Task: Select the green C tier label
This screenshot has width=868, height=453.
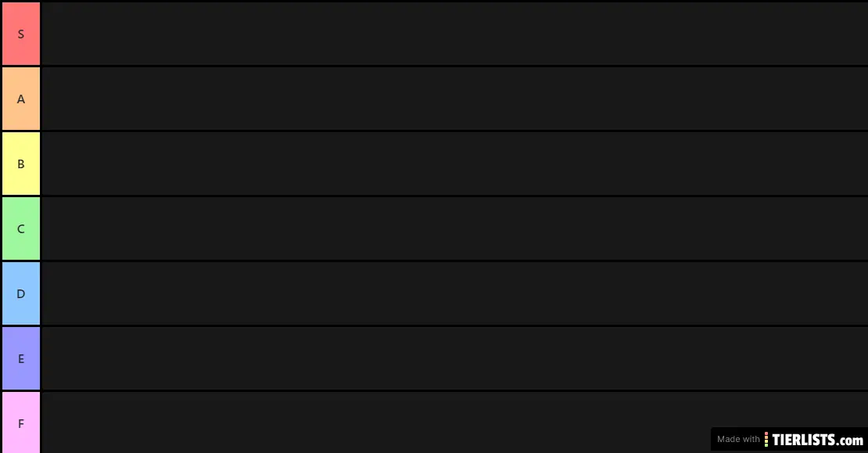Action: 21,228
